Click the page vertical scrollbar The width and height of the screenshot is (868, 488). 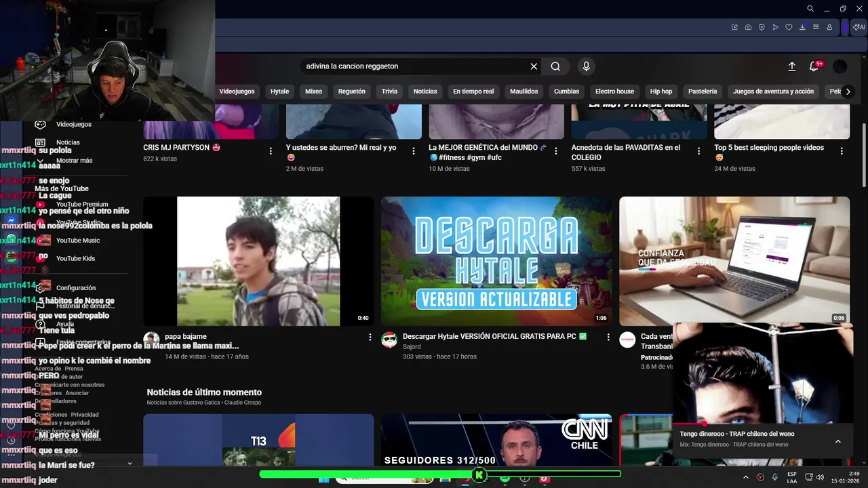863,156
